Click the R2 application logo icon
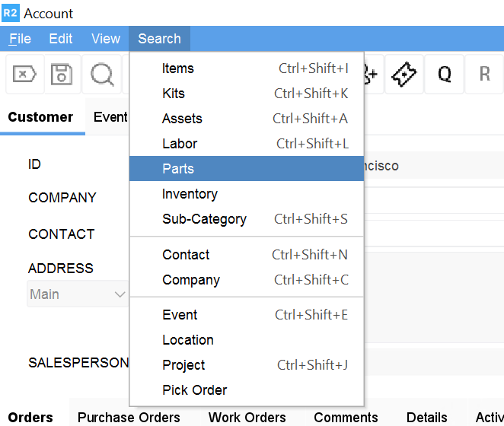The height and width of the screenshot is (426, 504). pos(11,13)
